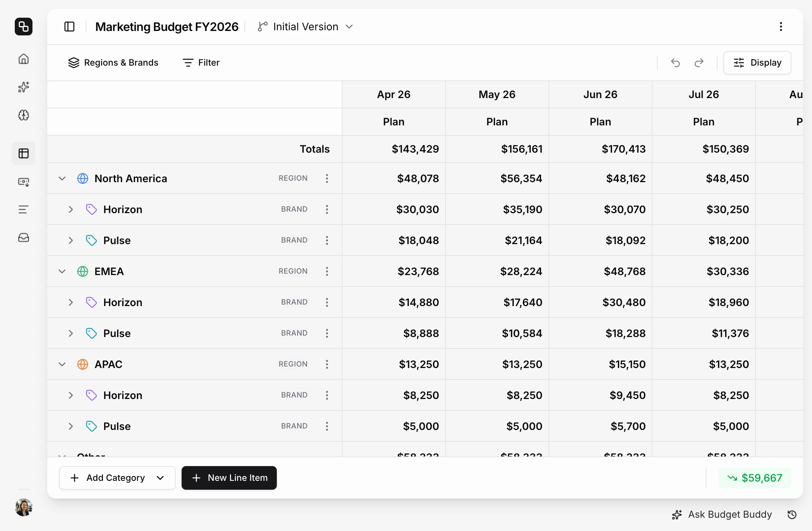Create a New Line Item
Screen dimensions: 812x531
pos(229,478)
